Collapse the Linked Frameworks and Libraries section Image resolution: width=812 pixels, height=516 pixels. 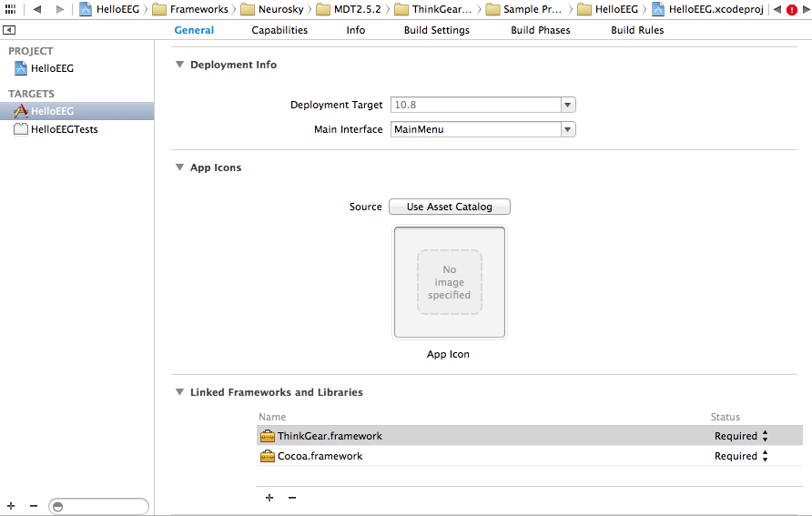pos(179,392)
